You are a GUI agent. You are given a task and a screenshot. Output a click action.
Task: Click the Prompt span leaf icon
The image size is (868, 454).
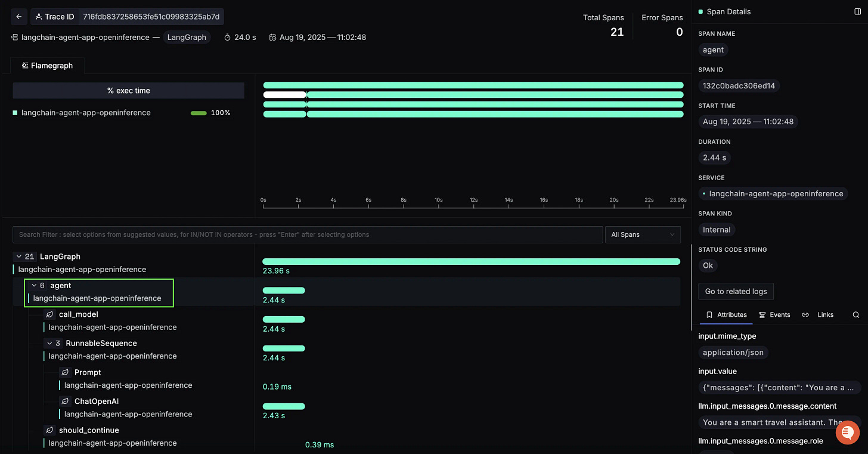[x=66, y=372]
